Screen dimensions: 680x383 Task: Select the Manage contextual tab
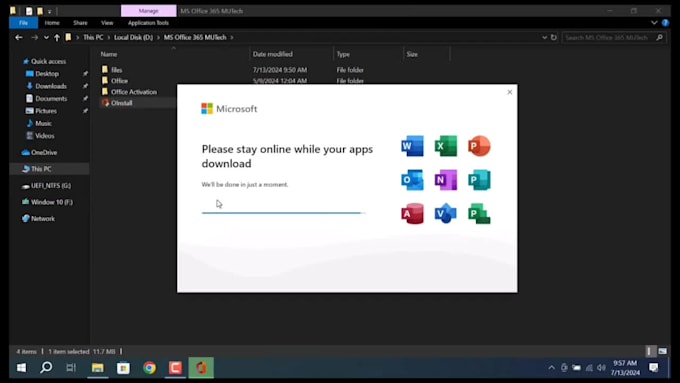click(148, 10)
